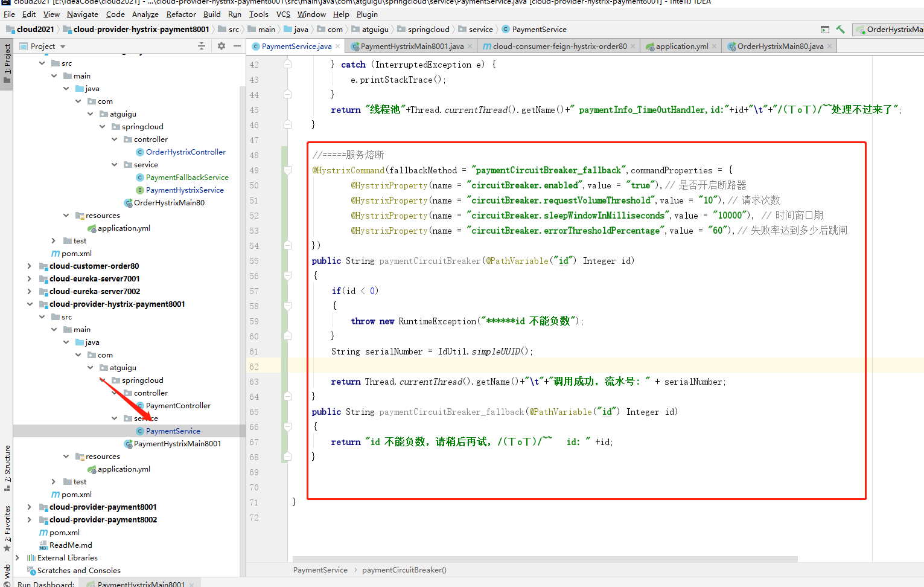The height and width of the screenshot is (587, 924).
Task: Close the application.yml editor tab
Action: coord(715,47)
